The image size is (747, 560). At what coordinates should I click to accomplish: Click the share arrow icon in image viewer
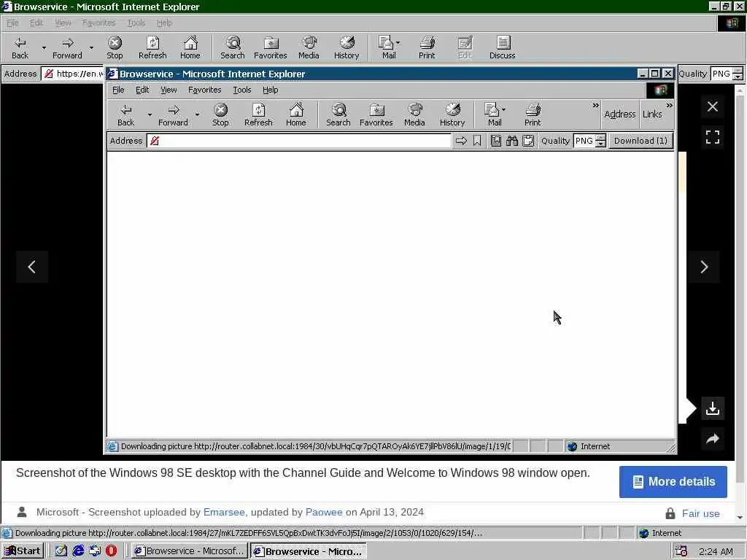point(713,438)
